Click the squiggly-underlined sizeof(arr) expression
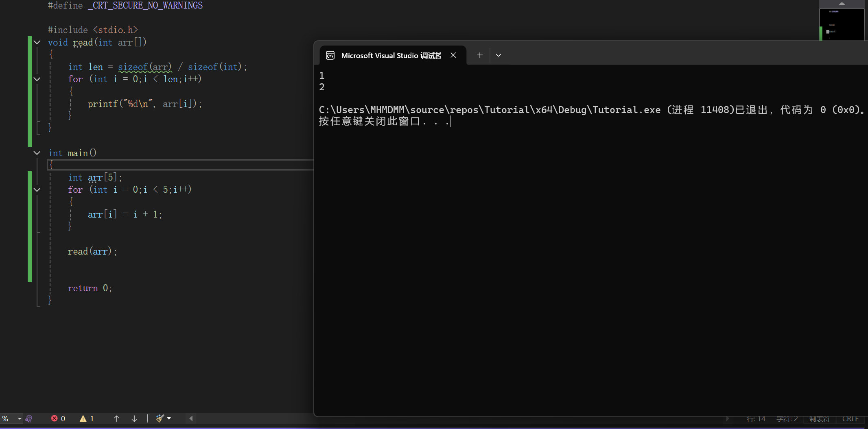This screenshot has width=868, height=429. (x=145, y=67)
